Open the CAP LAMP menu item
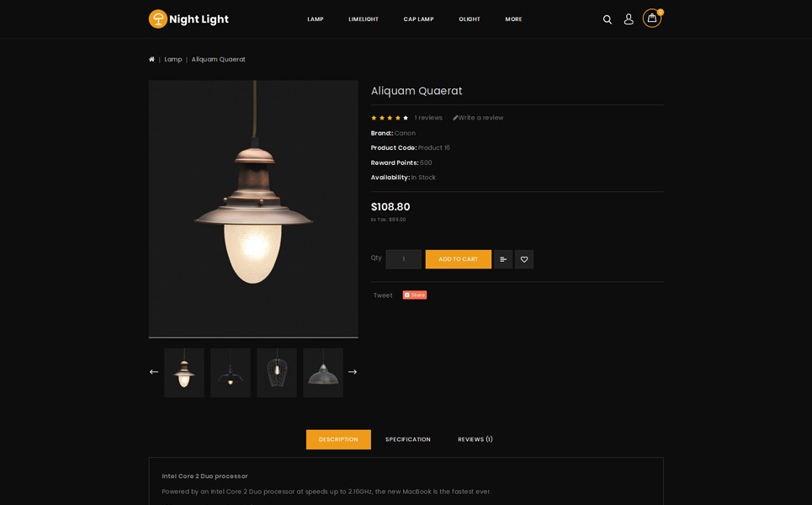The width and height of the screenshot is (812, 505). pos(418,19)
